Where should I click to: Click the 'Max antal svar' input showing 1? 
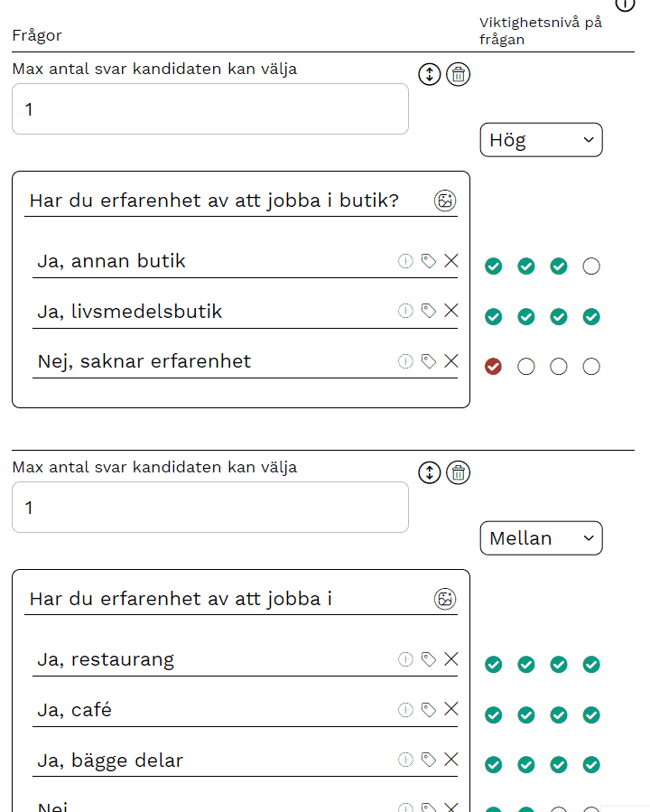[x=209, y=108]
